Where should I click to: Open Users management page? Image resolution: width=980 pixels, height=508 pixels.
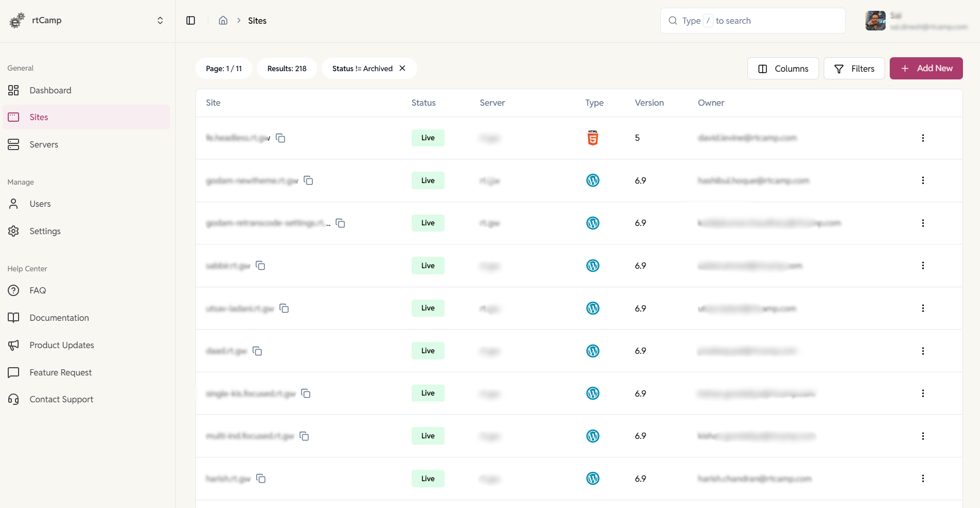[40, 204]
